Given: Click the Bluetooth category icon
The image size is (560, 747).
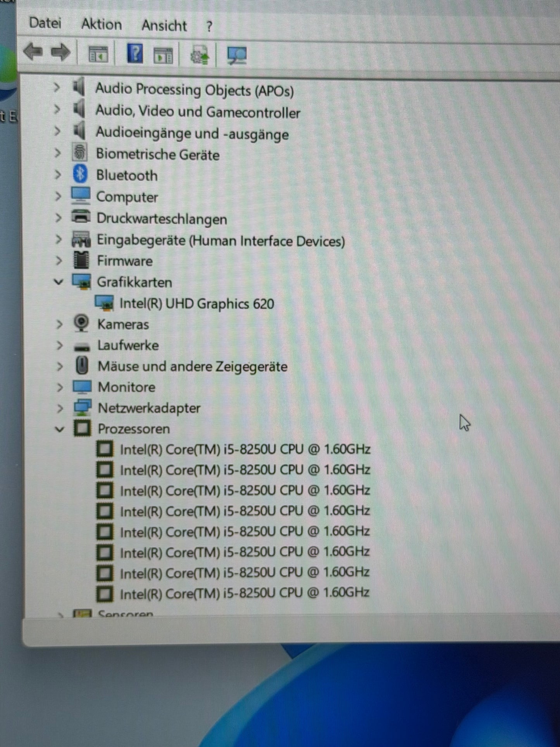Looking at the screenshot, I should 80,174.
